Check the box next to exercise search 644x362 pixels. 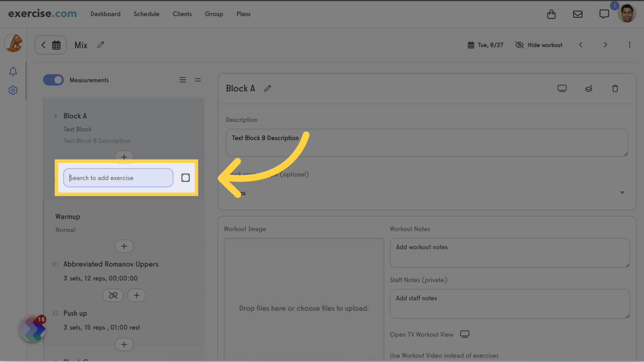pos(185,178)
